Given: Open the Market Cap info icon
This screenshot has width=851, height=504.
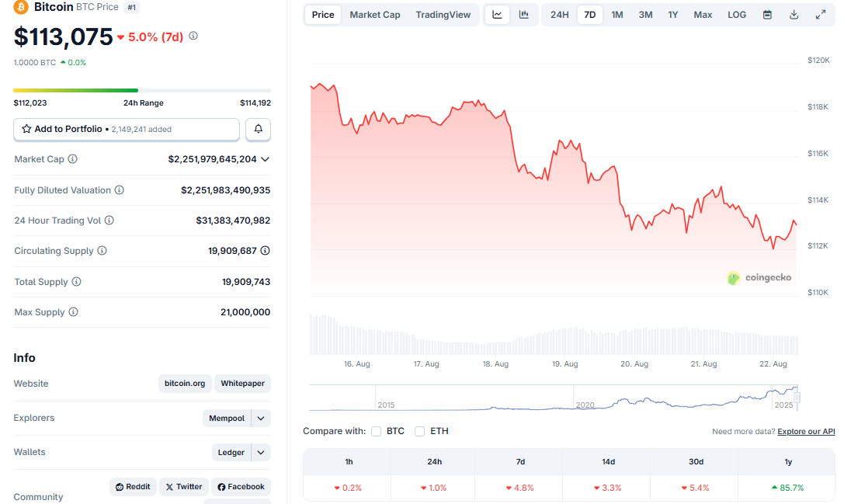Looking at the screenshot, I should point(73,159).
